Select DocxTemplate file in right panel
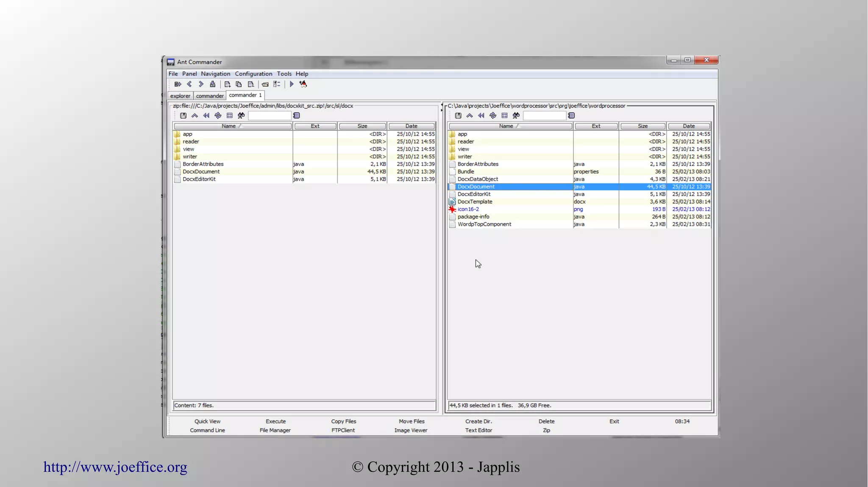This screenshot has width=868, height=487. coord(475,202)
